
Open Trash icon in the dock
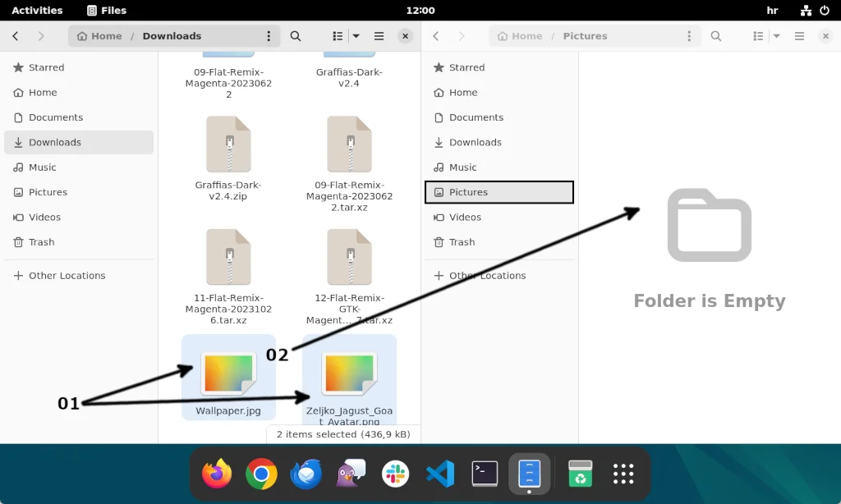(x=580, y=474)
